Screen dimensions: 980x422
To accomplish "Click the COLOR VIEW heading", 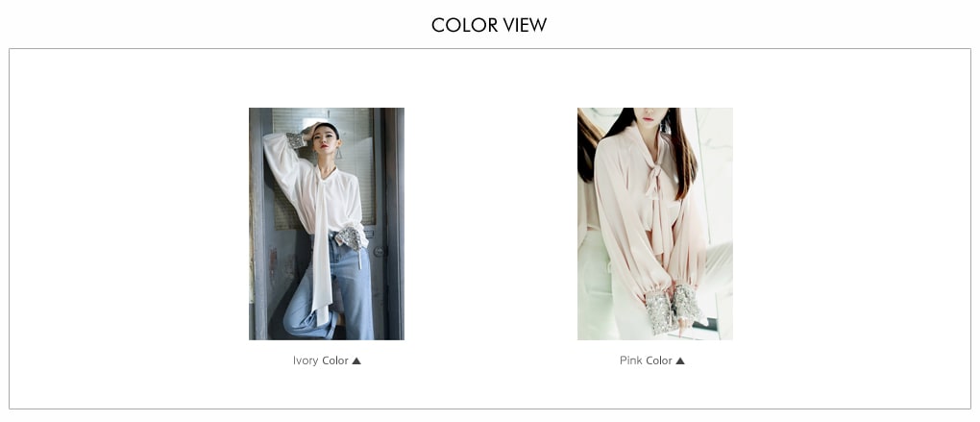I will [x=489, y=25].
